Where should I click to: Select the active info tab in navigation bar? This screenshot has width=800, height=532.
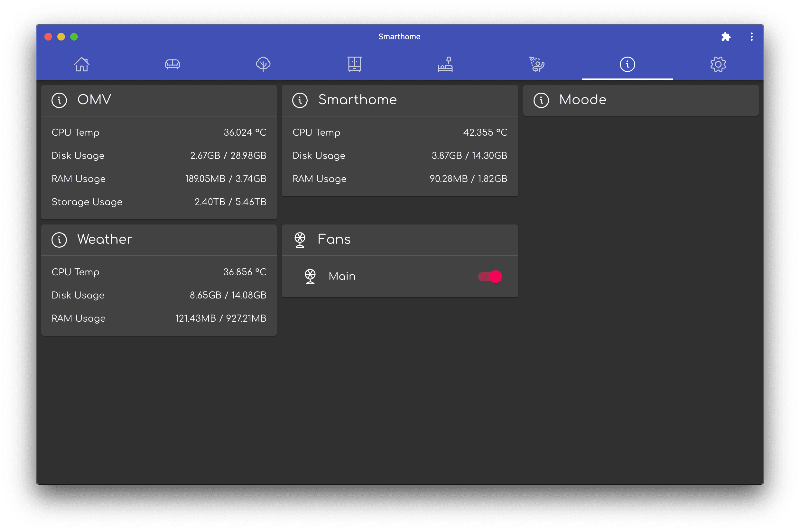coord(627,64)
